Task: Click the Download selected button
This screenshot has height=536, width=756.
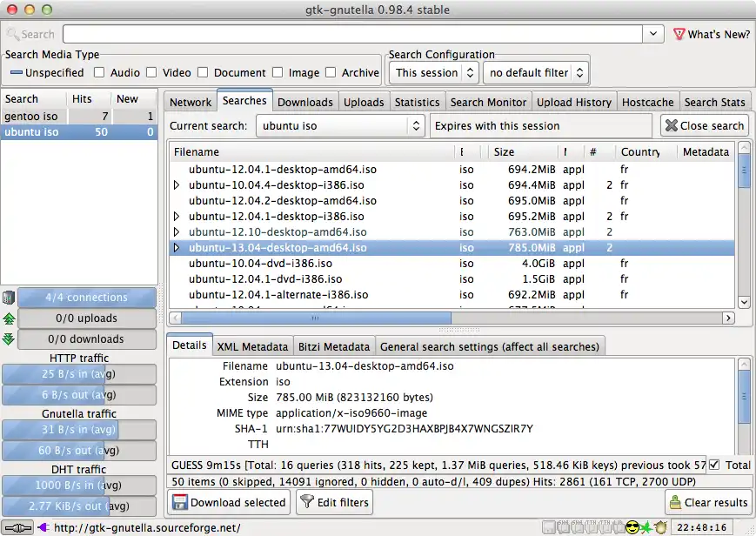Action: point(229,502)
